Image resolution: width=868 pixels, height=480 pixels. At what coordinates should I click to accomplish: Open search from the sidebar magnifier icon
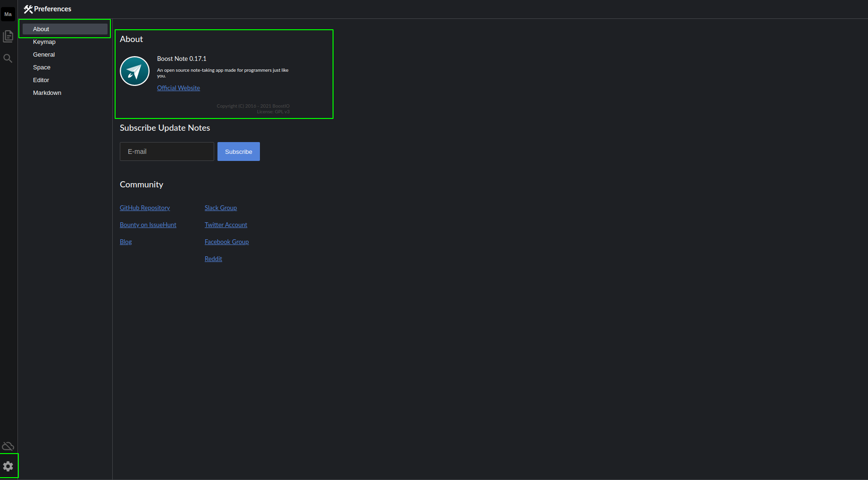(x=8, y=58)
